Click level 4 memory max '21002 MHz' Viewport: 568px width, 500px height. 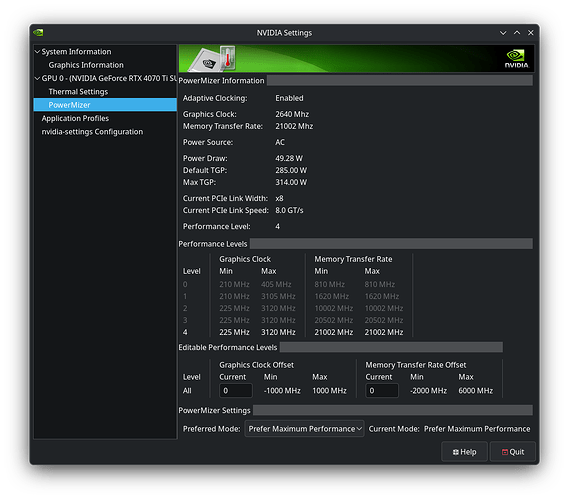384,332
